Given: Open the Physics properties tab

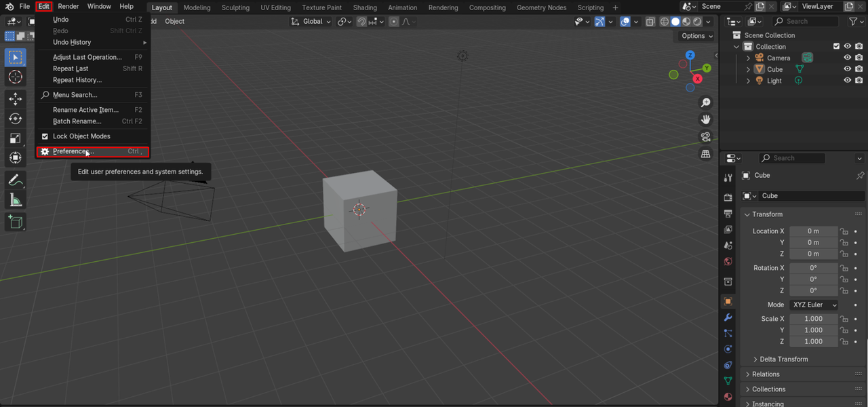Looking at the screenshot, I should [728, 349].
